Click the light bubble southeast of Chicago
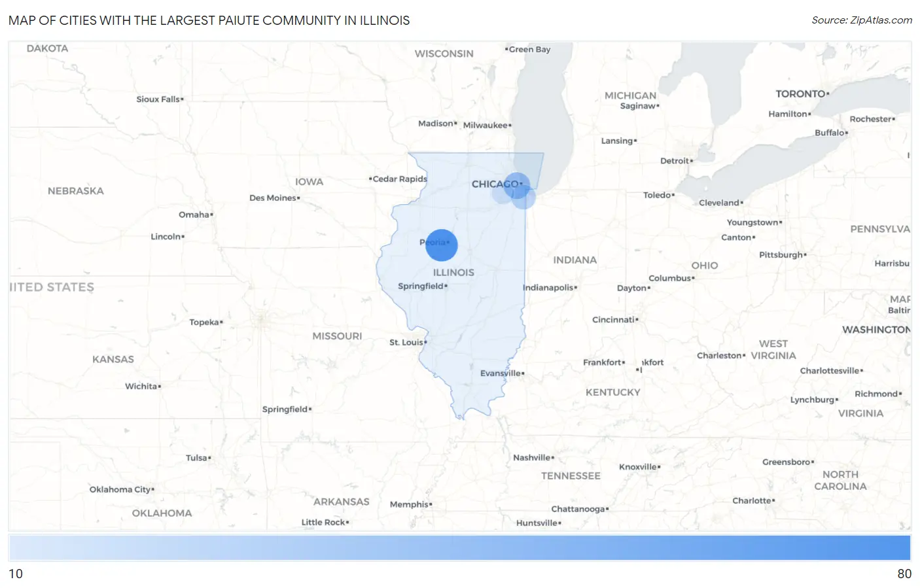920x588 pixels. tap(523, 198)
